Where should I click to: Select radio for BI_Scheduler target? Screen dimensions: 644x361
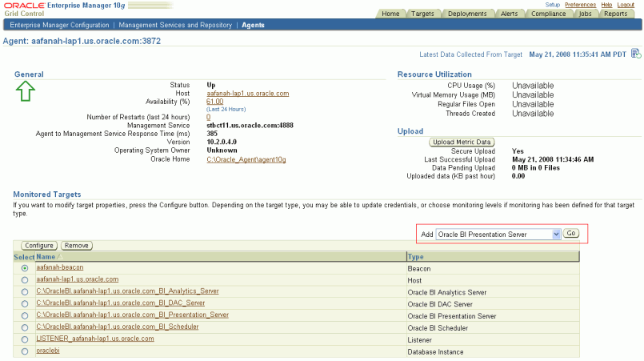pos(25,327)
